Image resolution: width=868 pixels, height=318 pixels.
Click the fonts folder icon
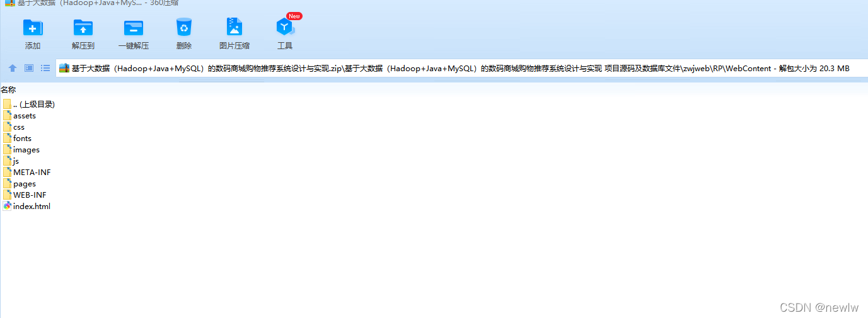click(x=7, y=139)
